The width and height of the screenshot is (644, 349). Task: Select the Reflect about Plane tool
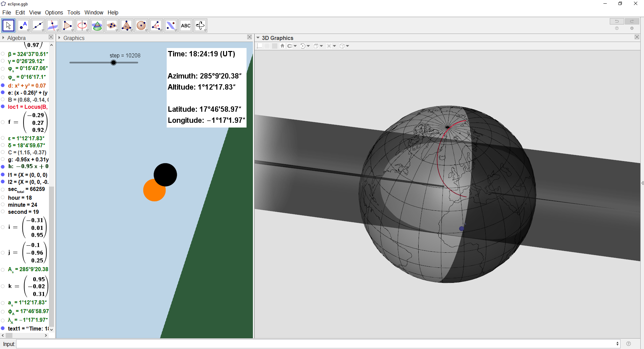coord(171,26)
